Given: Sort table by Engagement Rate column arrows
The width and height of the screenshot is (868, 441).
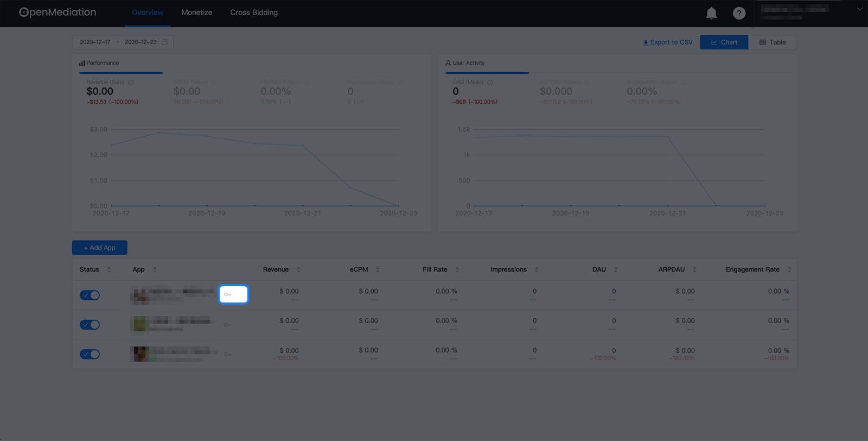Looking at the screenshot, I should click(789, 269).
